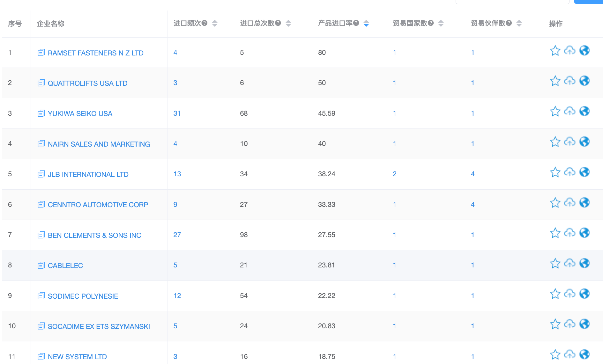The height and width of the screenshot is (364, 603).
Task: Open globe icon for NEW SYSTEM LTD row
Action: point(584,354)
